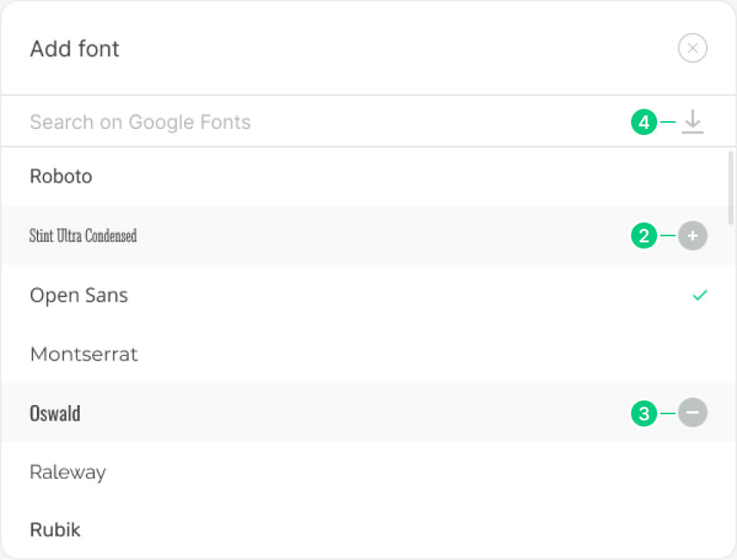Click the green badge numbered 2

pyautogui.click(x=644, y=236)
